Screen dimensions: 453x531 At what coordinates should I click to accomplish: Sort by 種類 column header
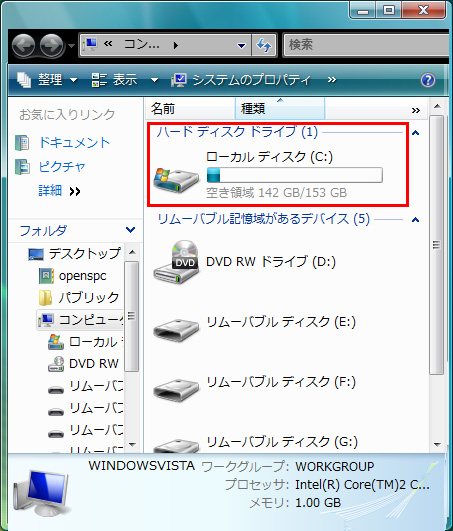280,109
